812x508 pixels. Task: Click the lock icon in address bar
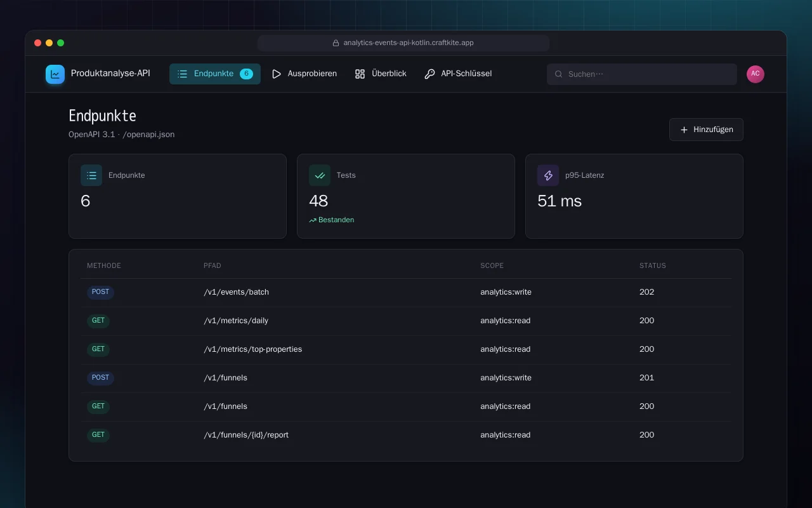pos(336,43)
